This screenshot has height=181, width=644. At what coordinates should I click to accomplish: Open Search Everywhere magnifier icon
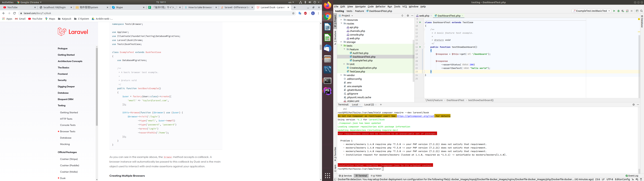click(641, 11)
